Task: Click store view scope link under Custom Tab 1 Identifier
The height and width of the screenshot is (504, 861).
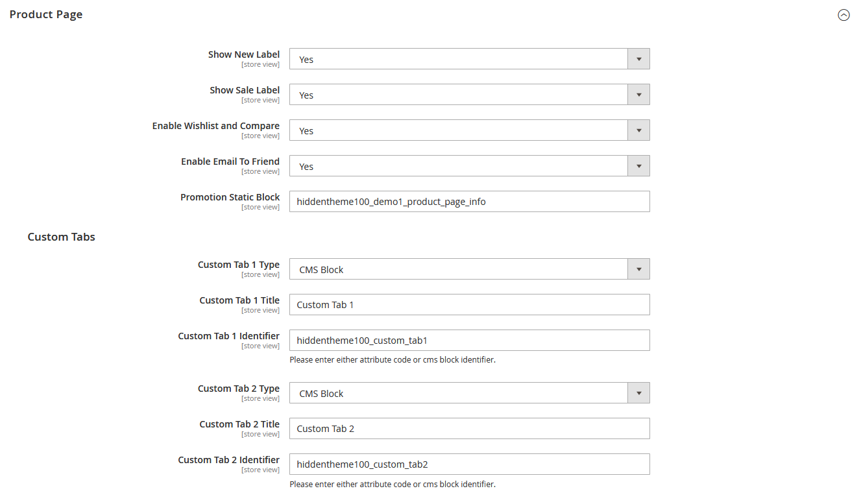Action: pos(260,345)
